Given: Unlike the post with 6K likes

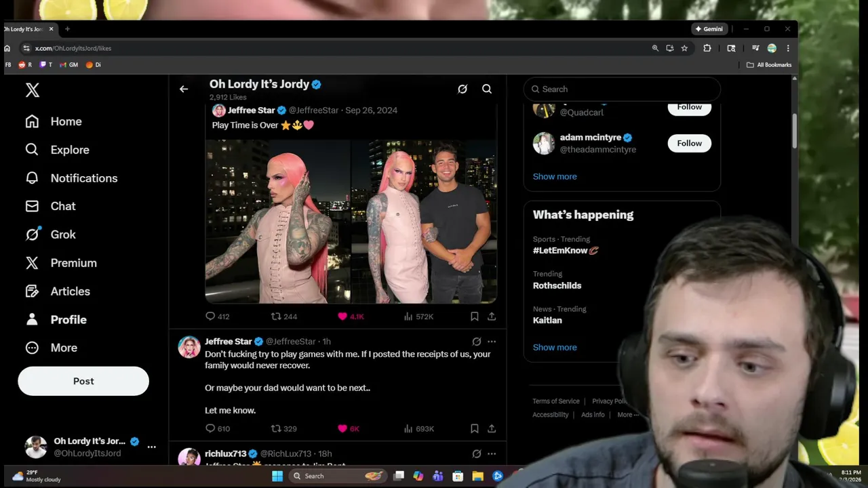Looking at the screenshot, I should 349,428.
